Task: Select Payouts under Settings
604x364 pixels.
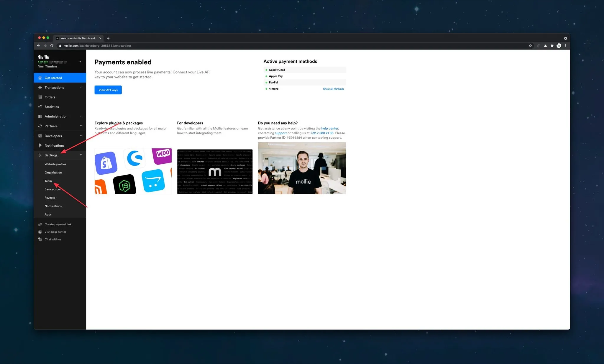Action: (50, 198)
